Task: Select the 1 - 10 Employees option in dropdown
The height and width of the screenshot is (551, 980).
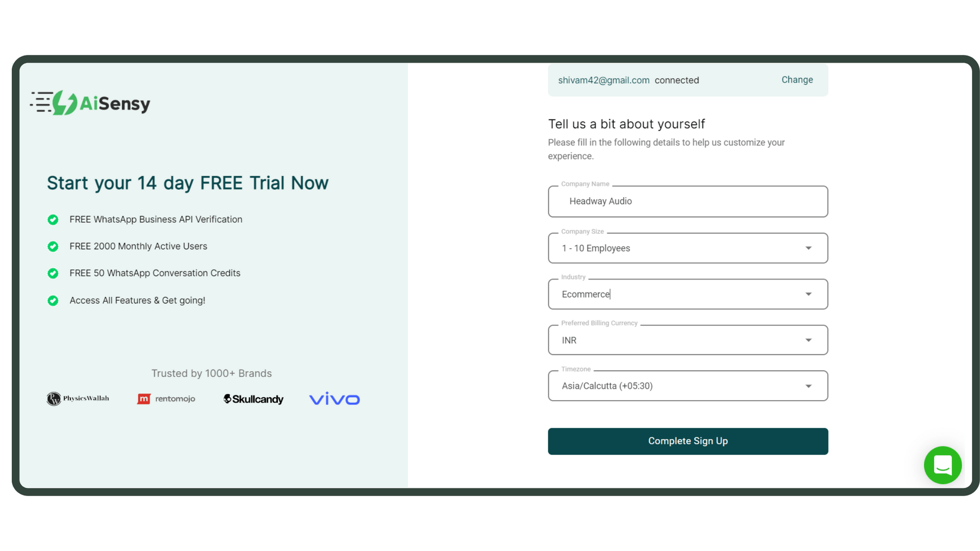Action: tap(687, 247)
